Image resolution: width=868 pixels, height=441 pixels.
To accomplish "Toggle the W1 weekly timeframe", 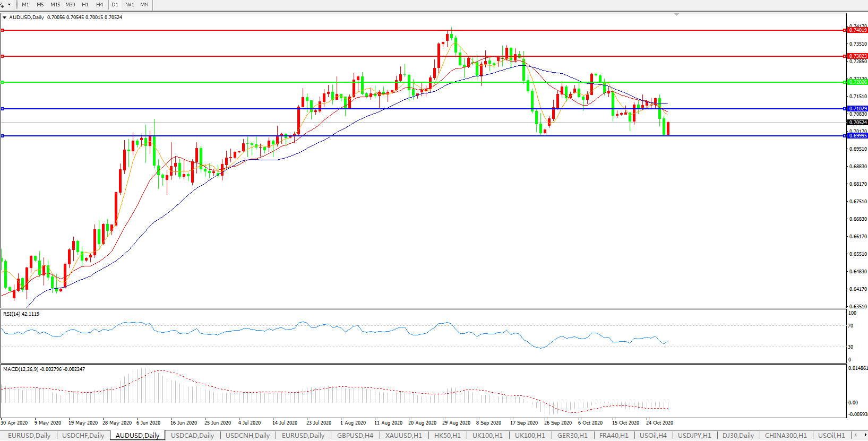I will coord(130,5).
